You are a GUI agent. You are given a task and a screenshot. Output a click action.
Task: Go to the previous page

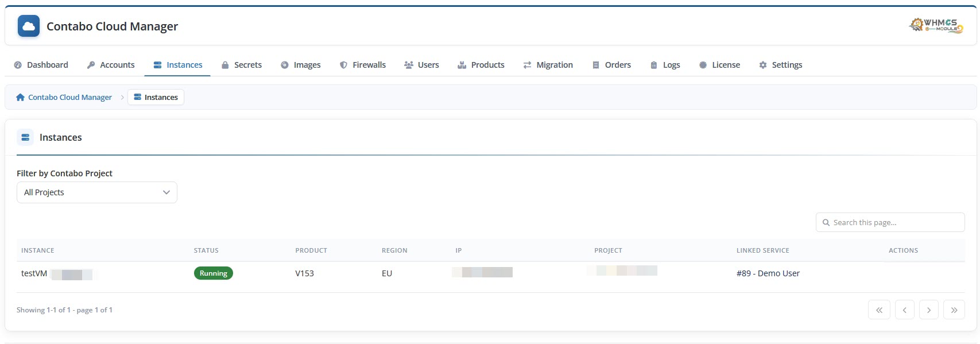pyautogui.click(x=904, y=310)
